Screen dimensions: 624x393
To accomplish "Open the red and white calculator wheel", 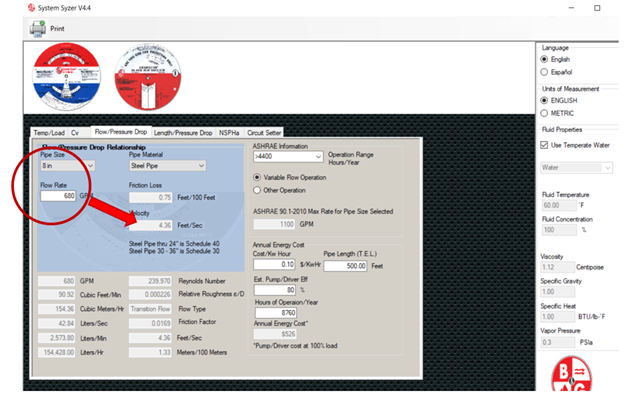I will pyautogui.click(x=148, y=77).
